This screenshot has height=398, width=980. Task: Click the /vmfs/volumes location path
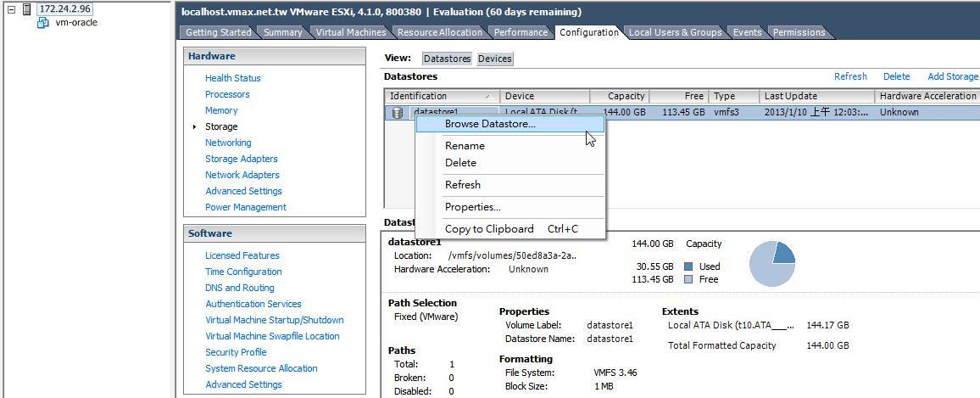[513, 256]
